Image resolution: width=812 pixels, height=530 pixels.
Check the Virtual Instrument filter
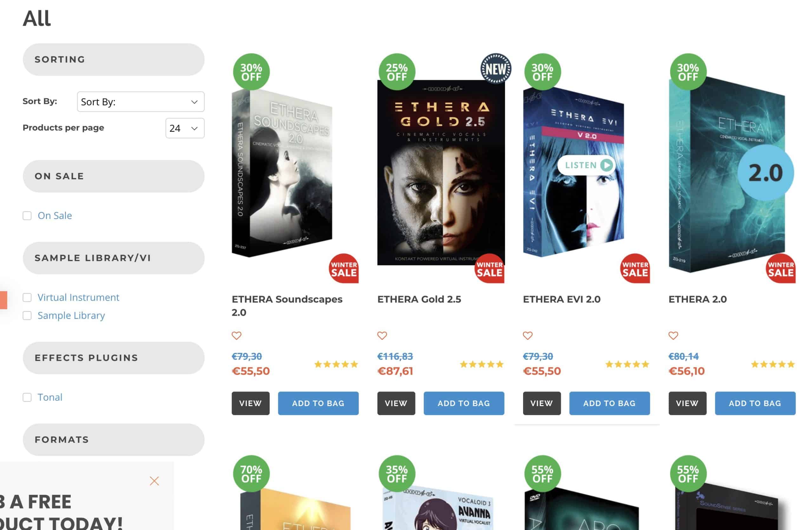(27, 297)
